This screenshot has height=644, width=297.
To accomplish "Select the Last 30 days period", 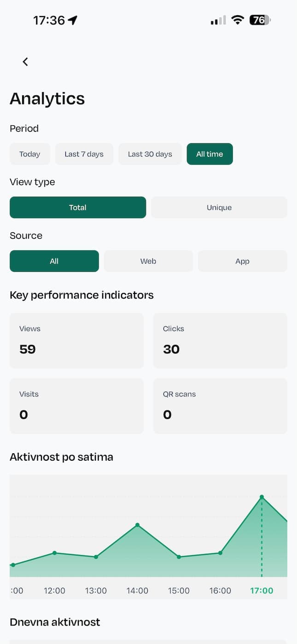I will [150, 154].
